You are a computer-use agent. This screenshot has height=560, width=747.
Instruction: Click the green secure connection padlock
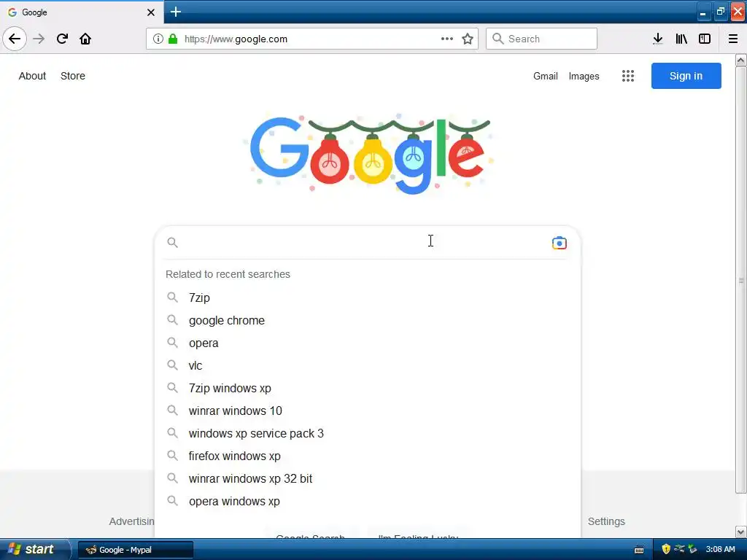173,39
